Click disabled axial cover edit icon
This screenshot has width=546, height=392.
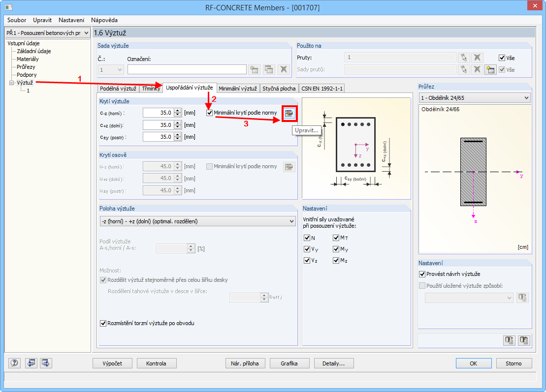tap(289, 167)
